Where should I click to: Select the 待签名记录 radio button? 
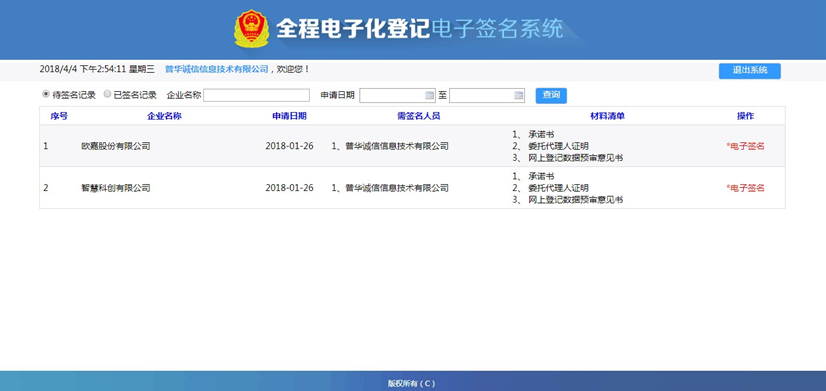[x=46, y=94]
